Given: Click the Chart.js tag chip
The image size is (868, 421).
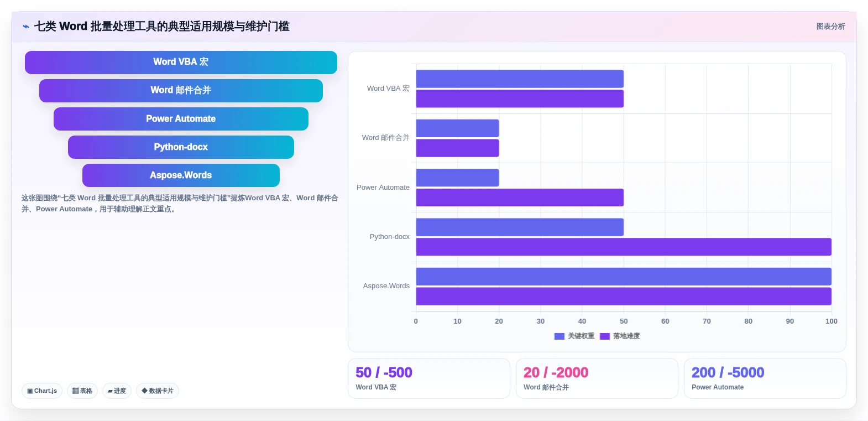Looking at the screenshot, I should (42, 391).
